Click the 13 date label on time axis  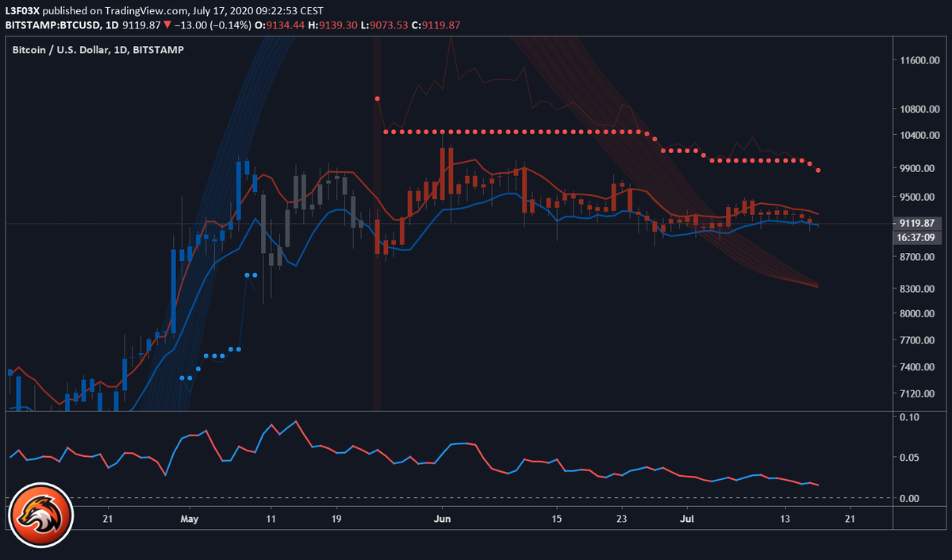click(x=785, y=519)
